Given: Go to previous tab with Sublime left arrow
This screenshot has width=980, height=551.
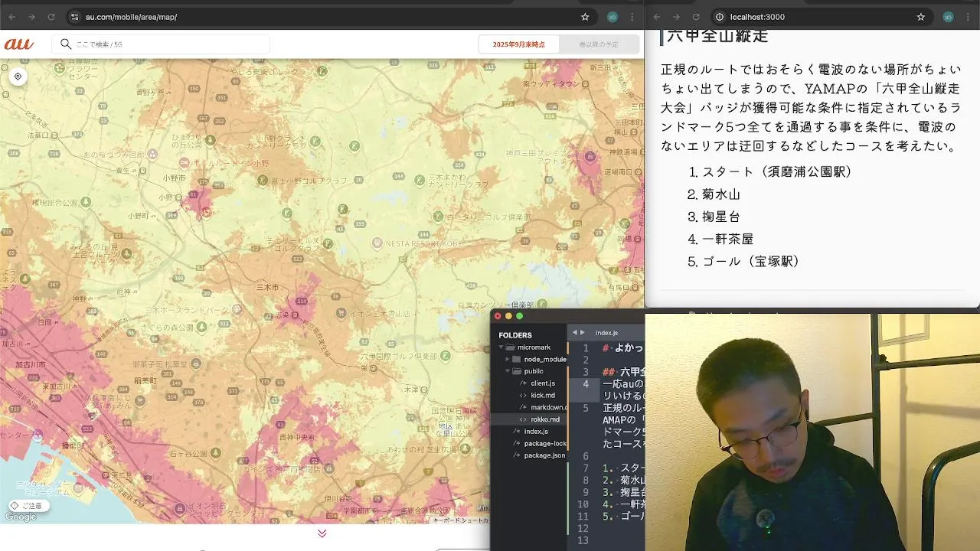Looking at the screenshot, I should (x=574, y=333).
